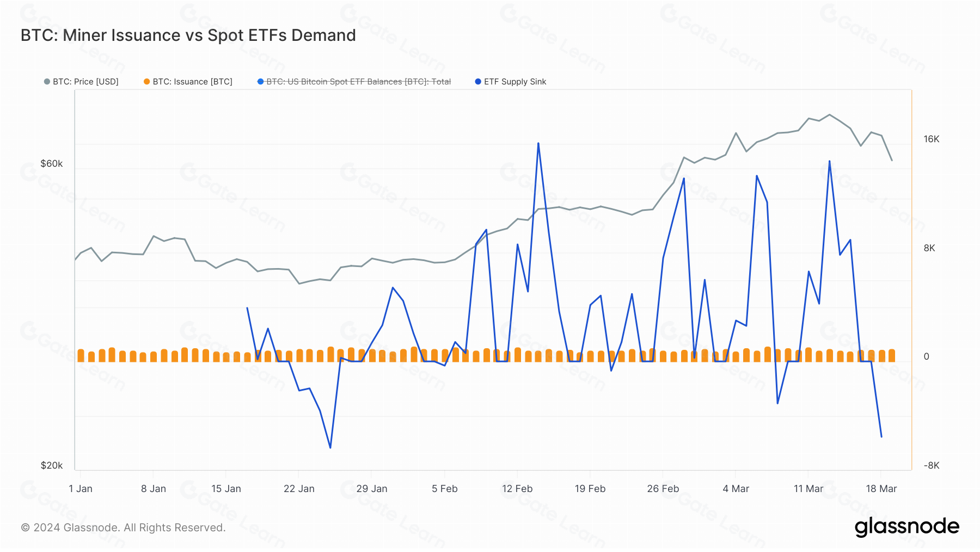
Task: Click the dark blue ETF Supply Sink dot
Action: point(478,82)
